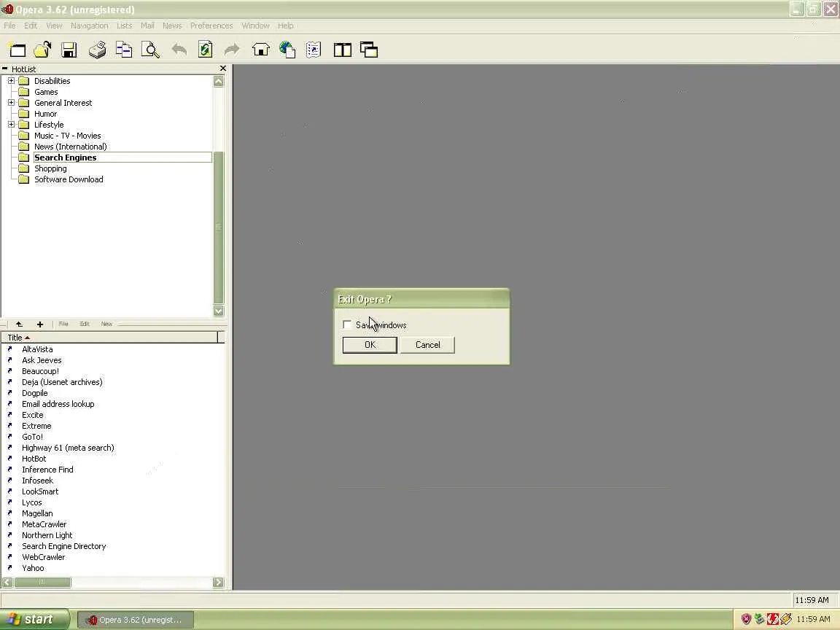
Task: Click the Open file folder icon
Action: tap(42, 50)
